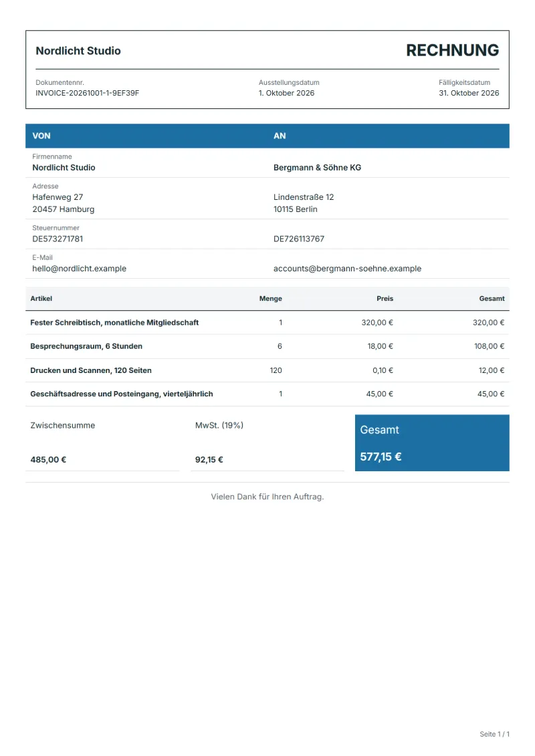Screen dimensions: 535x756
Task: Click the Firmenname label
Action: click(x=52, y=156)
